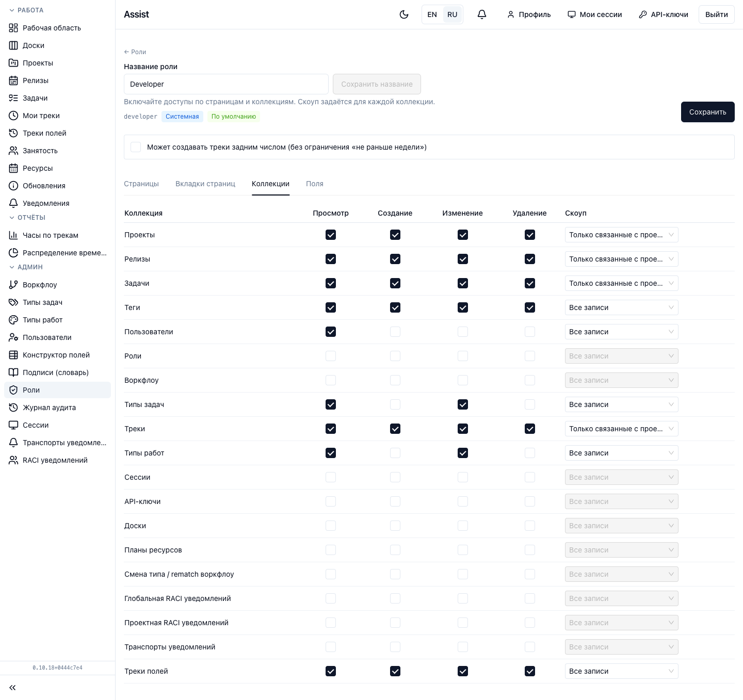The width and height of the screenshot is (743, 700).
Task: Click the role name input field
Action: coord(226,84)
